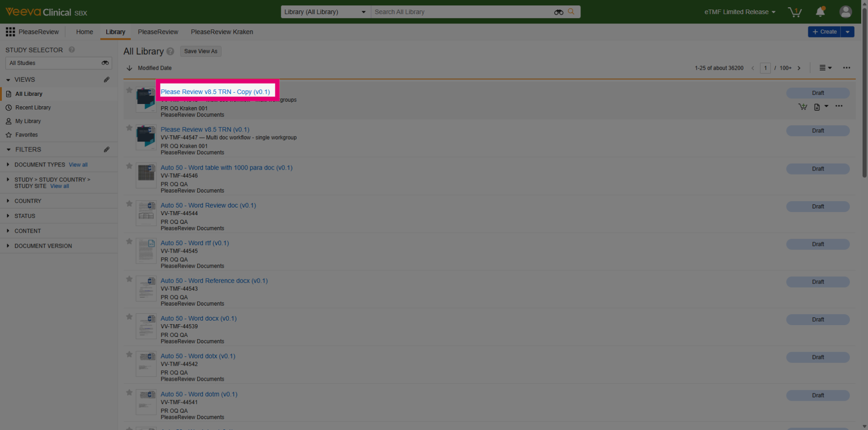Image resolution: width=868 pixels, height=430 pixels.
Task: Click View all next to Document Types
Action: click(x=78, y=165)
